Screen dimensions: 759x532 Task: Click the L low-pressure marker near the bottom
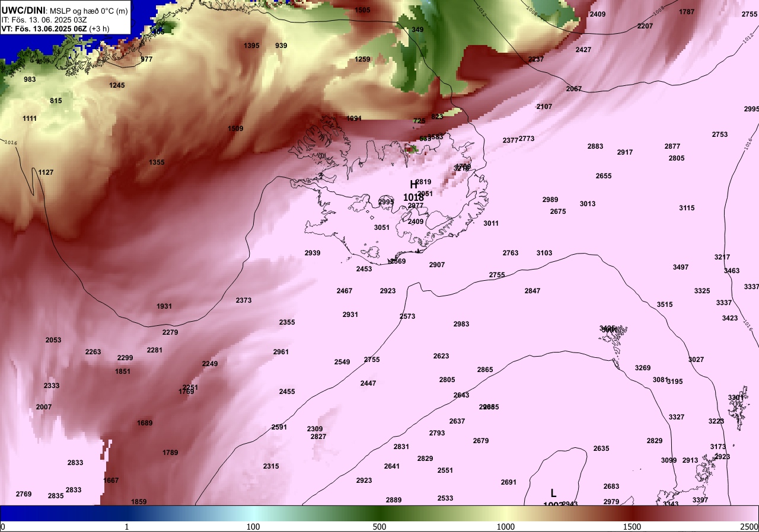coord(553,493)
